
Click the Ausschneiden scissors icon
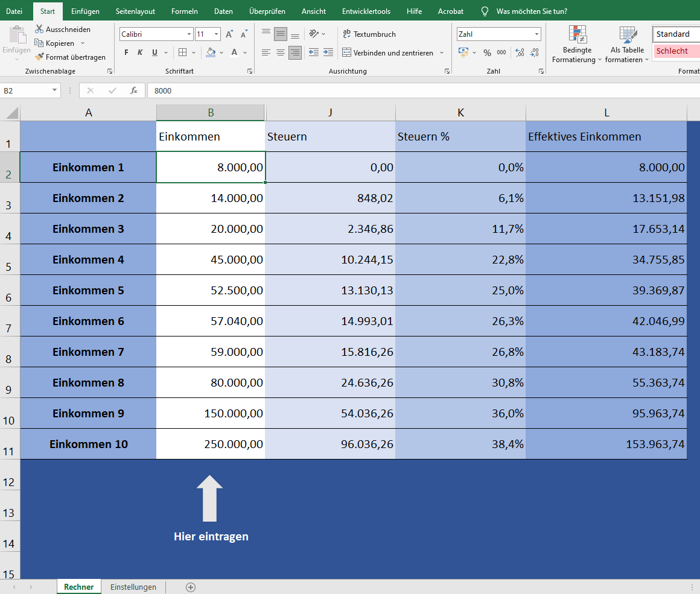pos(39,29)
